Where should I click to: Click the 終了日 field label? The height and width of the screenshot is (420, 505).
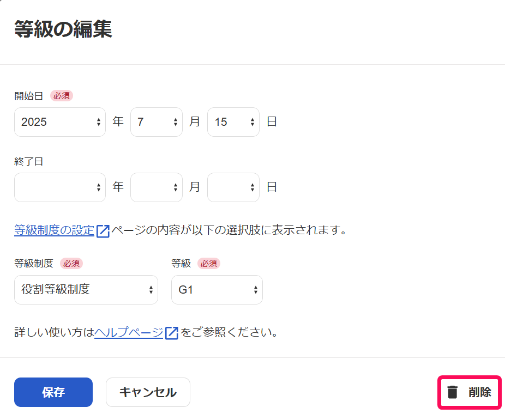click(x=29, y=161)
